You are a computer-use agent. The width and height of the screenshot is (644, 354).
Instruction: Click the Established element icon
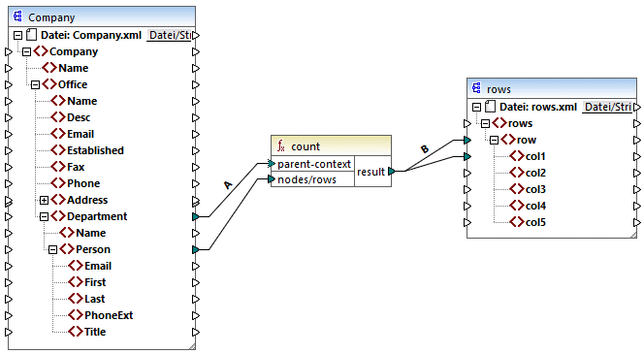tap(58, 150)
